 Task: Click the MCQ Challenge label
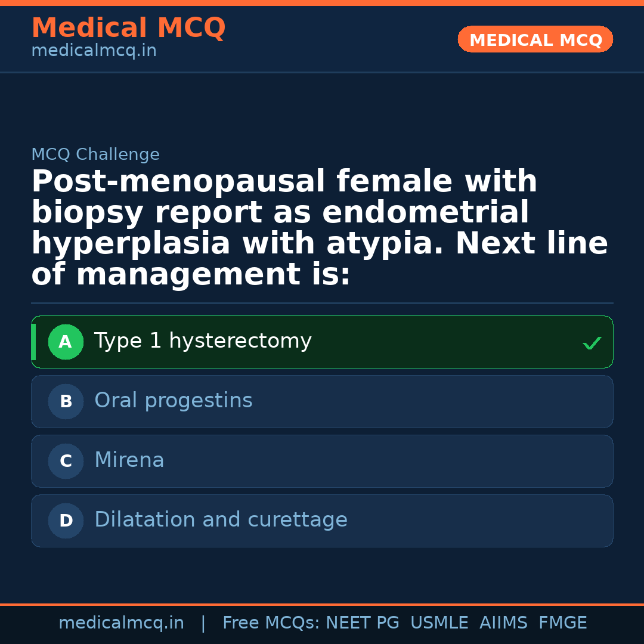(x=95, y=155)
